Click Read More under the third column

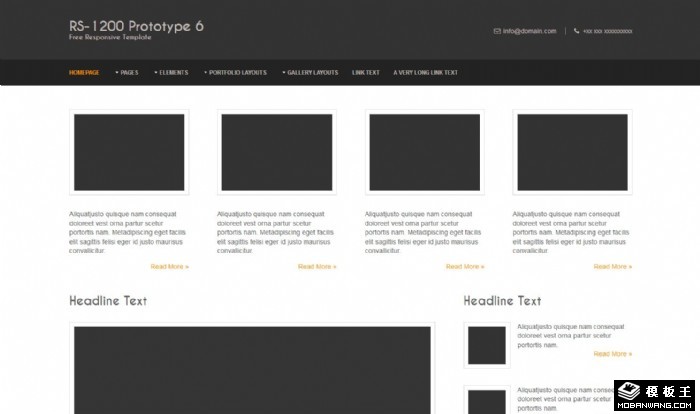coord(465,267)
